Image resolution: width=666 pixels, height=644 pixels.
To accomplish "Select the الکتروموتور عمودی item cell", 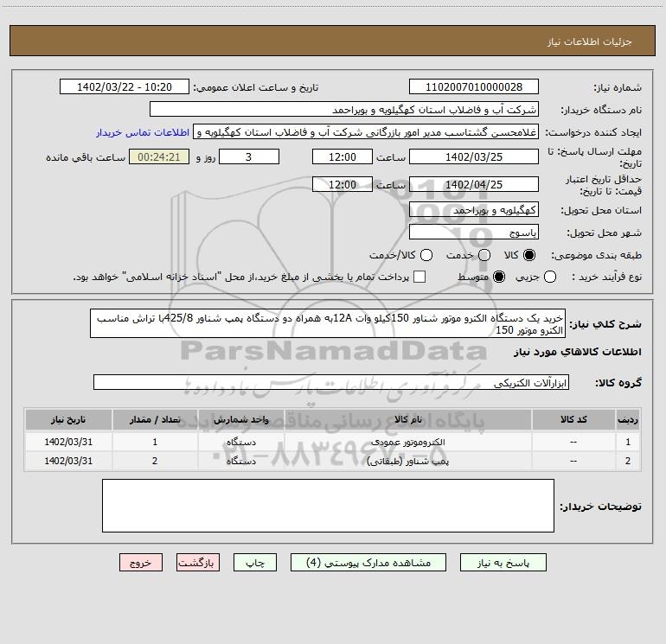I will [407, 442].
